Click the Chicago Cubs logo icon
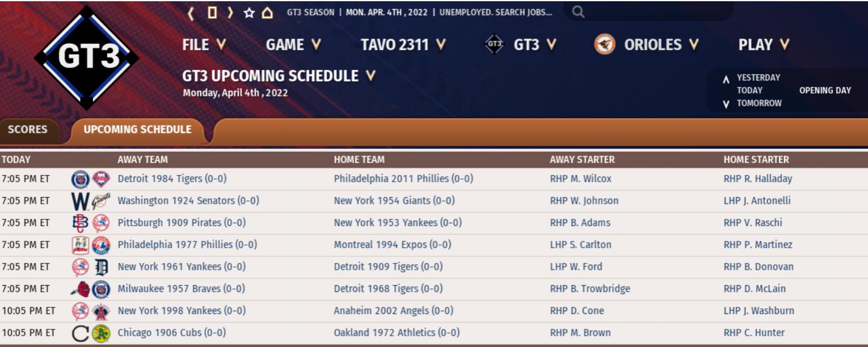The height and width of the screenshot is (347, 868). [x=81, y=333]
